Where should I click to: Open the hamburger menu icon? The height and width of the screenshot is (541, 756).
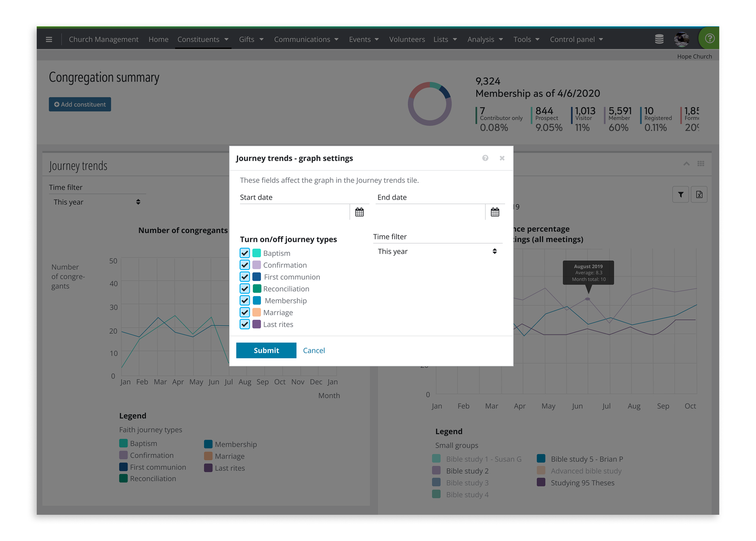(x=49, y=39)
